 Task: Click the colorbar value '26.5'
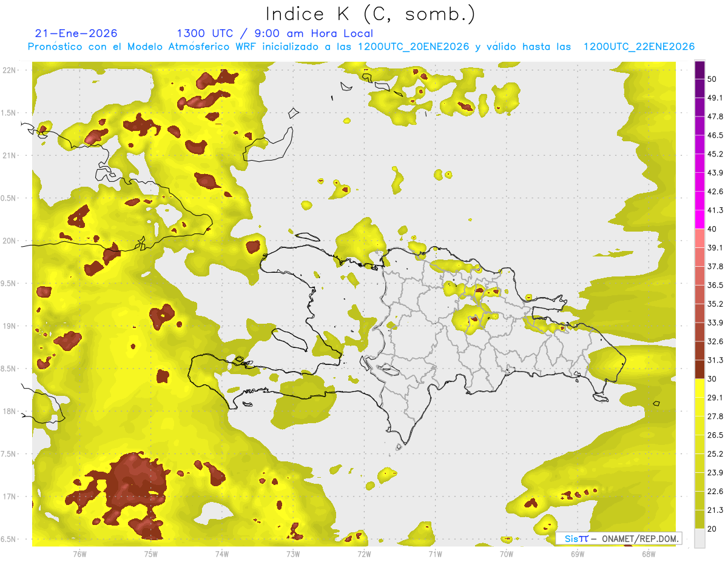pos(715,435)
